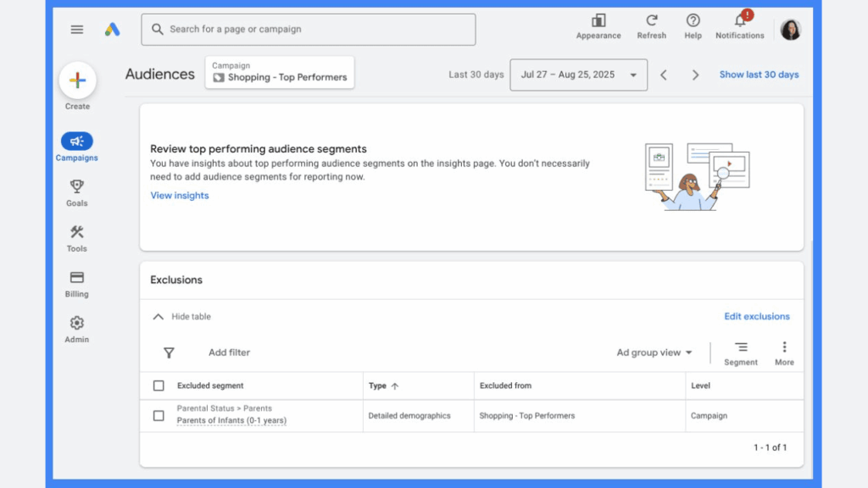Click the Refresh icon
Viewport: 868px width, 488px height.
pos(651,21)
